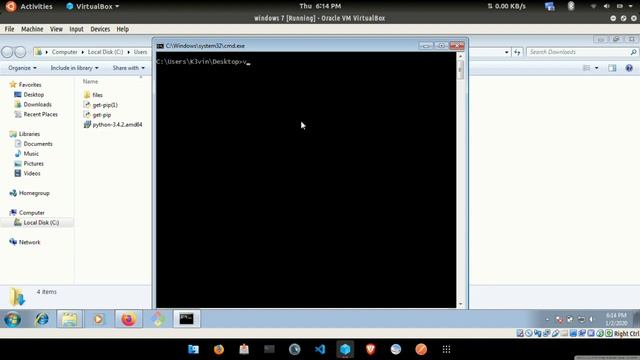
Task: Select the files folder in the list
Action: 97,95
